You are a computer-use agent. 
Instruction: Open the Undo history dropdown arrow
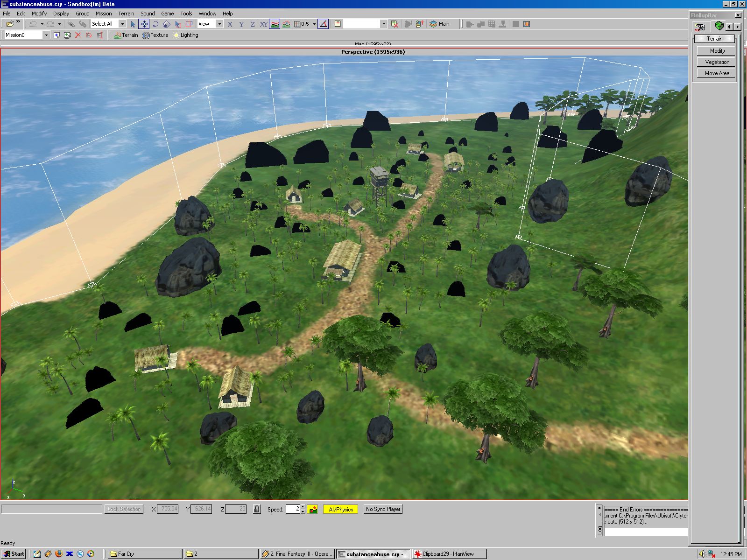pyautogui.click(x=42, y=24)
